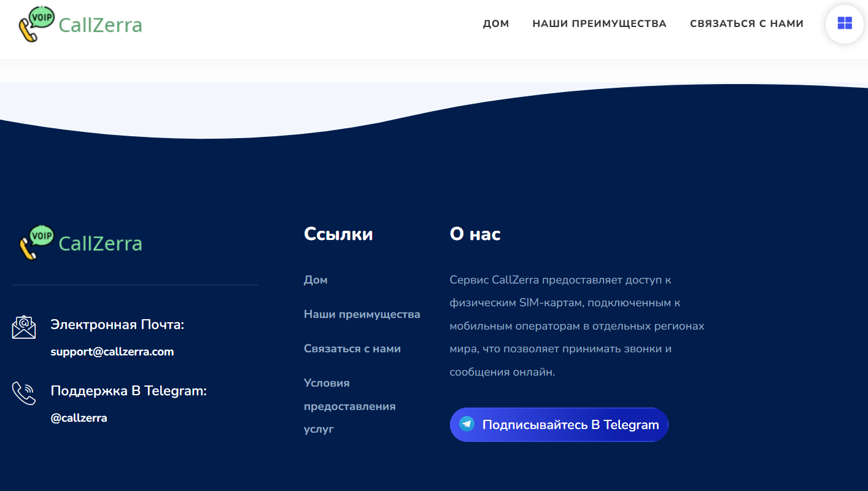The width and height of the screenshot is (868, 491).
Task: Click the CallZerra logo in the header
Action: click(80, 24)
